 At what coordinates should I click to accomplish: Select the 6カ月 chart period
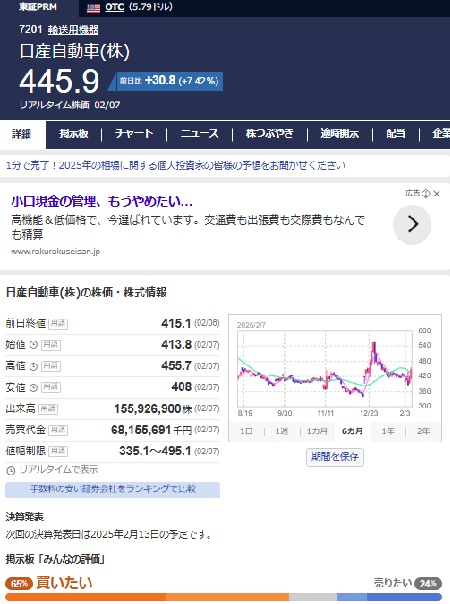coord(352,431)
